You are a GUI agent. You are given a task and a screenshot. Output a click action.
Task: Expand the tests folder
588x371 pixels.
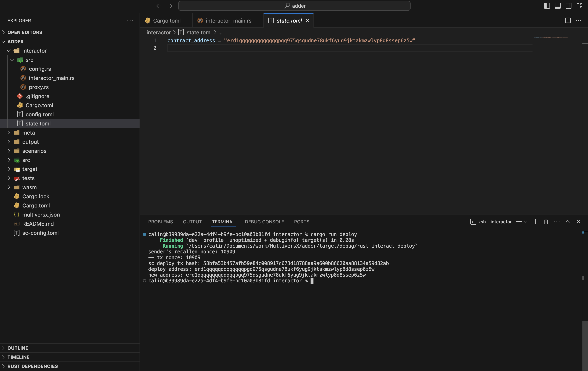point(70,178)
